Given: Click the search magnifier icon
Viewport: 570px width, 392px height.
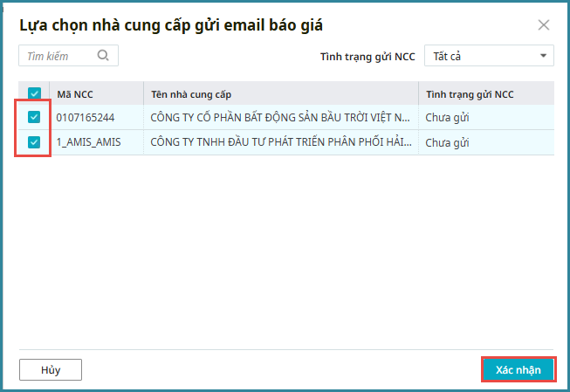Looking at the screenshot, I should click(x=103, y=55).
